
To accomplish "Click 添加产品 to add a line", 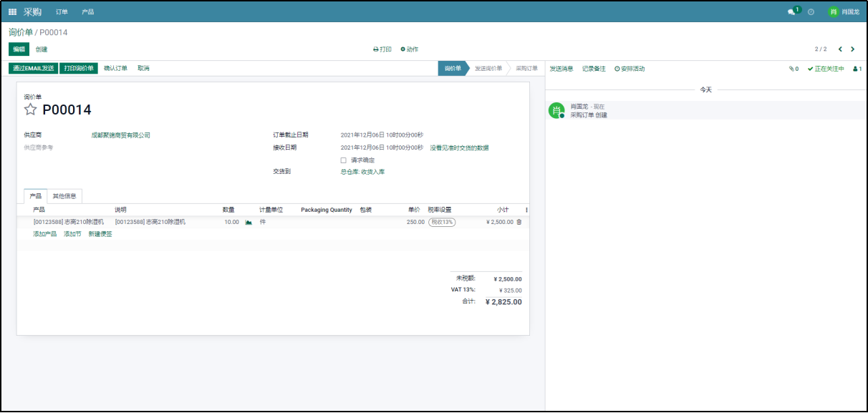I will point(44,234).
